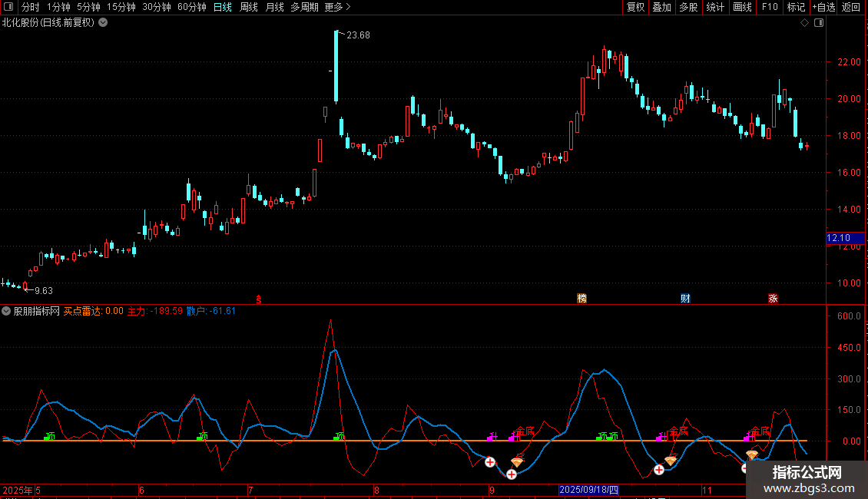The width and height of the screenshot is (868, 499).
Task: Open F10 company information
Action: [x=770, y=7]
